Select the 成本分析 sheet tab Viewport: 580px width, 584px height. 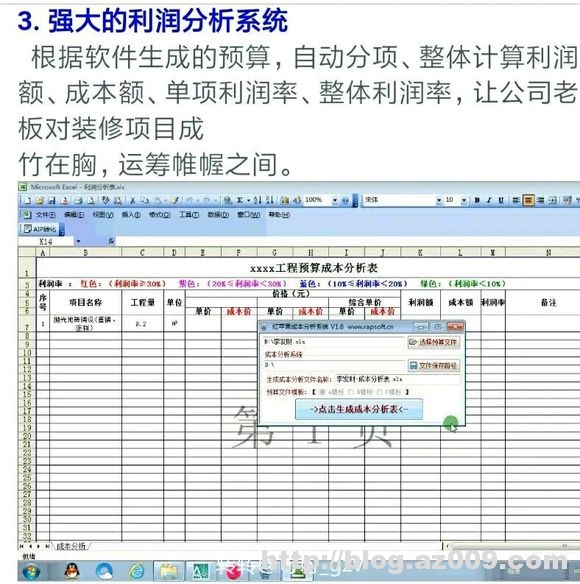point(71,546)
